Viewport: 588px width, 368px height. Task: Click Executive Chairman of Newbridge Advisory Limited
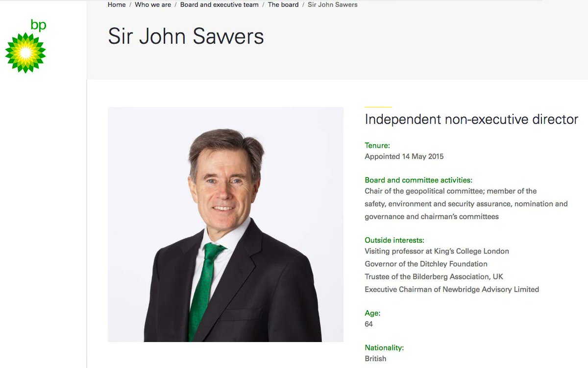(x=452, y=289)
